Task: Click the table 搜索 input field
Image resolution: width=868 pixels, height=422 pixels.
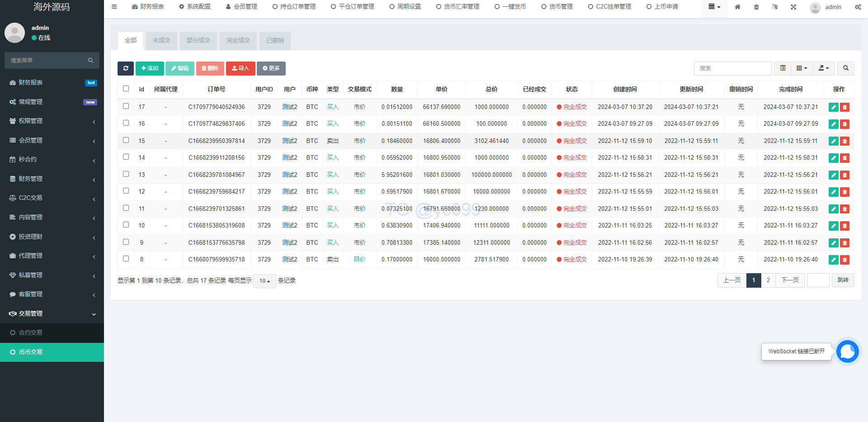Action: (732, 68)
